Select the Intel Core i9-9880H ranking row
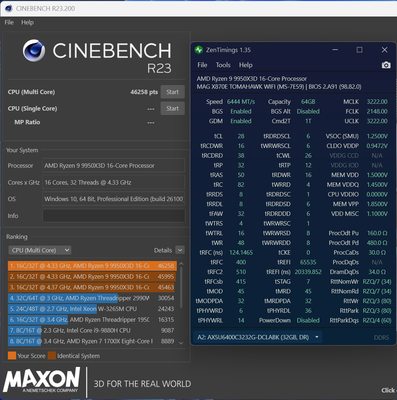 (92, 330)
